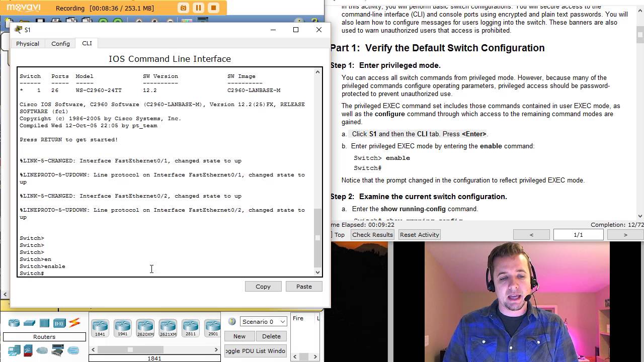Click the Completion: 12/72 status text
Viewport: 644px width, 362px height.
tap(617, 225)
